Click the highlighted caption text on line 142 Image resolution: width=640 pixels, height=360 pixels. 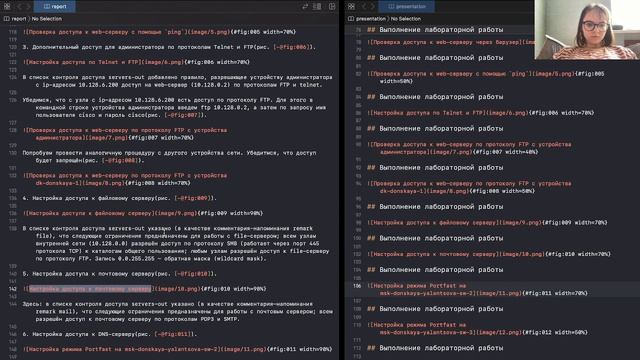pyautogui.click(x=90, y=289)
